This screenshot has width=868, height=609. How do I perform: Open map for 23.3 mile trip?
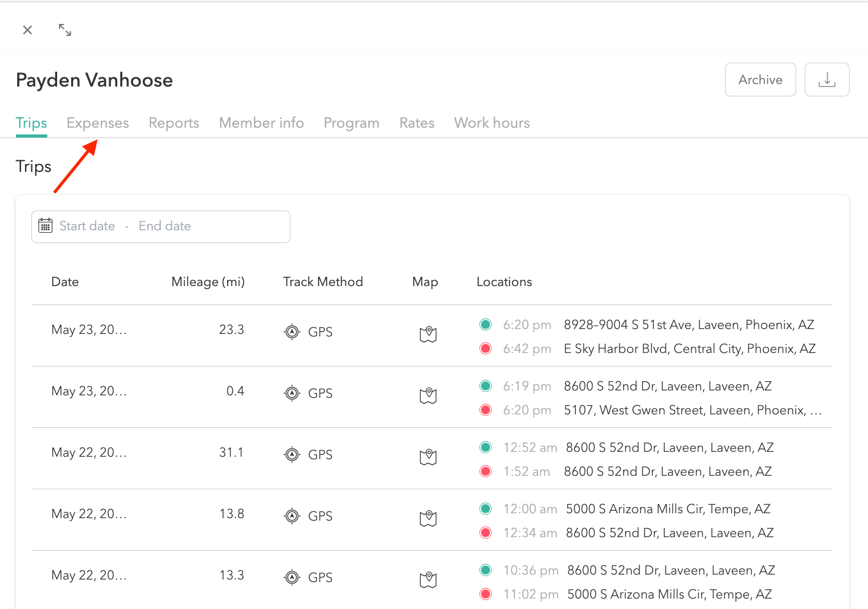coord(428,335)
